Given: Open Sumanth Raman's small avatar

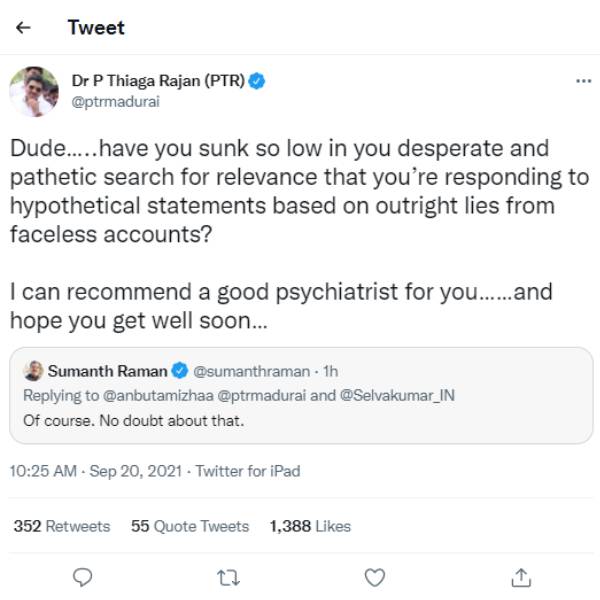Looking at the screenshot, I should coord(32,371).
